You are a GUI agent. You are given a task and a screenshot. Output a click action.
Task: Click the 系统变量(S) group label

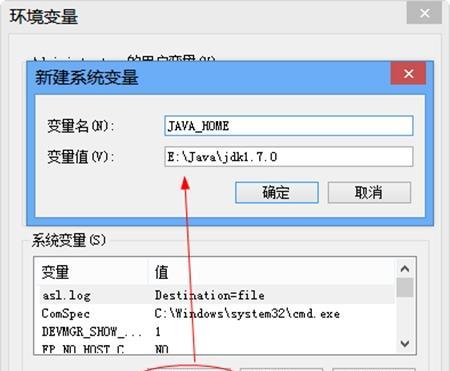tap(69, 240)
